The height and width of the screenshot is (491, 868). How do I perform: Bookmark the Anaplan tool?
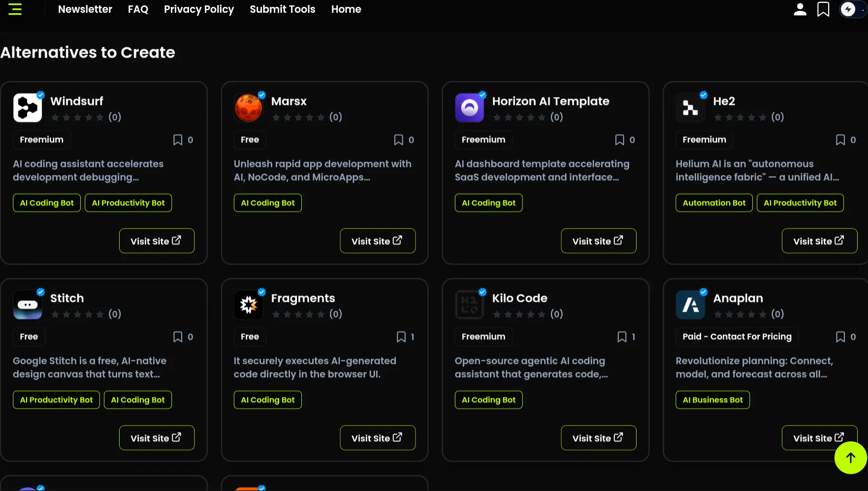tap(840, 337)
